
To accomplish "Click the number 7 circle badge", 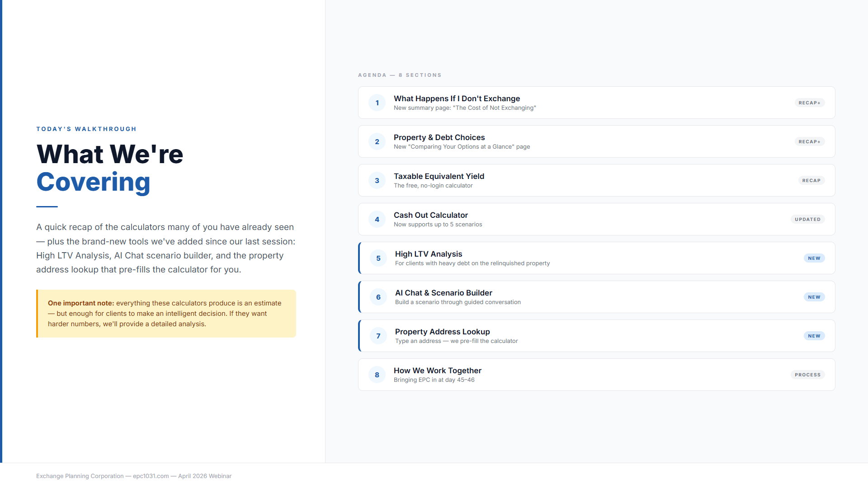I will coord(378,336).
